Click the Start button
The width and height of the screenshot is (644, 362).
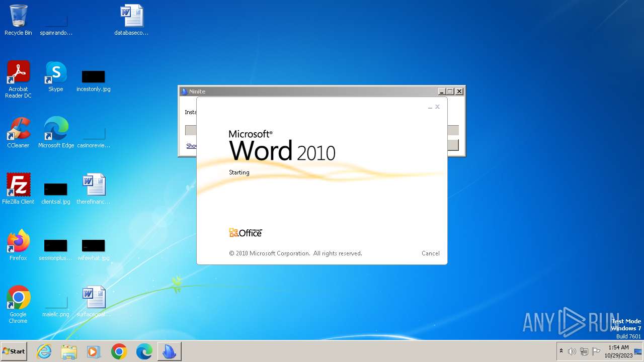(x=14, y=351)
